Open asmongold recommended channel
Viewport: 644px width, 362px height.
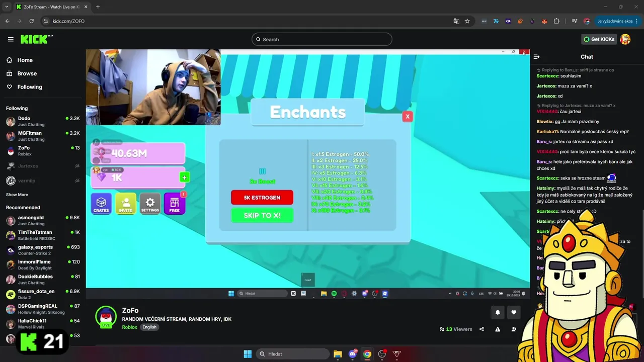click(x=43, y=220)
